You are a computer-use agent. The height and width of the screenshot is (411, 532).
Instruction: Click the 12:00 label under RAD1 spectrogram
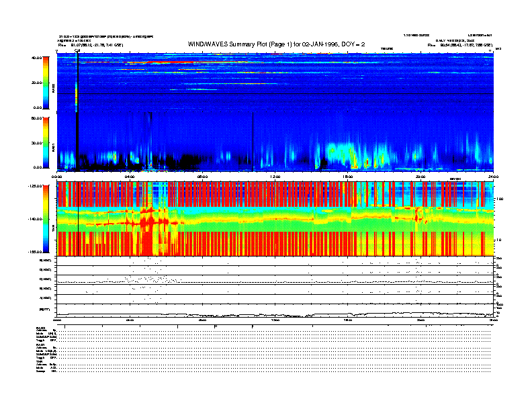pyautogui.click(x=275, y=177)
